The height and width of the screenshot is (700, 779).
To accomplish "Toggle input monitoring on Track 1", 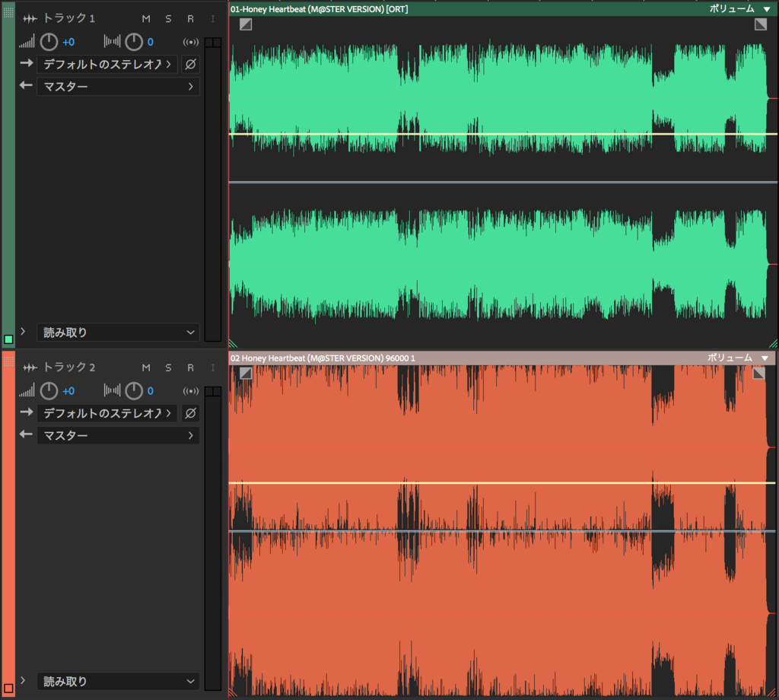I will point(213,19).
